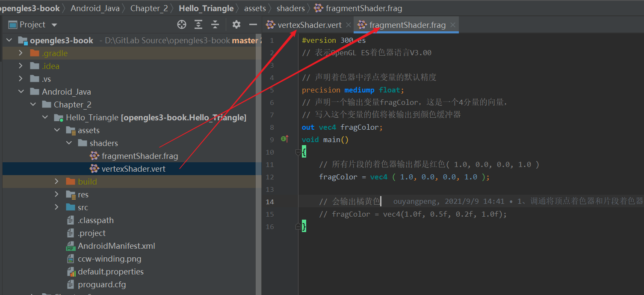Open Project panel settings gear

click(236, 24)
